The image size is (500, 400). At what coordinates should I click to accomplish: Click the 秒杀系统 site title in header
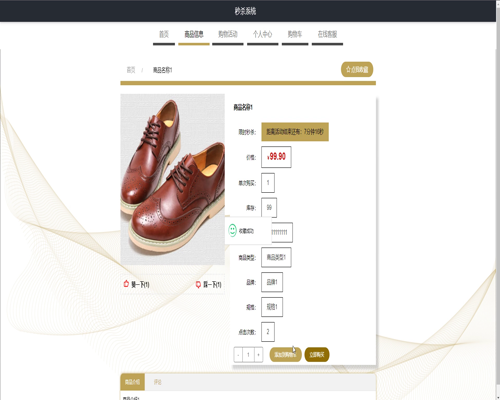coord(245,11)
